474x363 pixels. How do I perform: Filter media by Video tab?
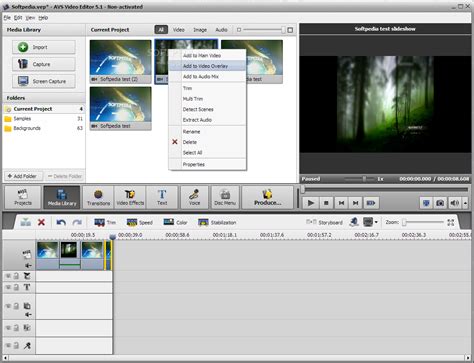(x=179, y=30)
